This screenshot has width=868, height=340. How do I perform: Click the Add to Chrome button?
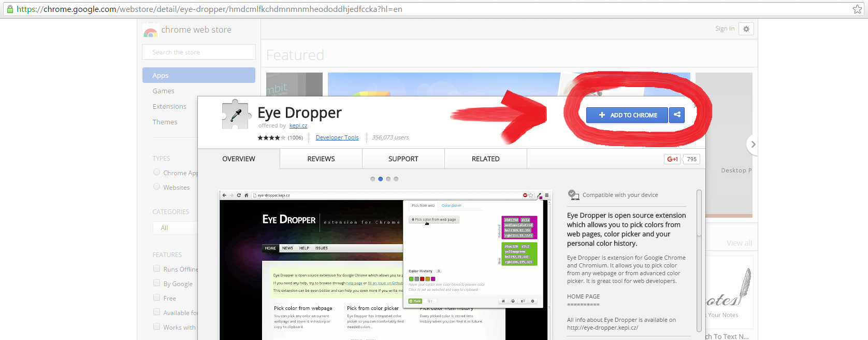[627, 115]
